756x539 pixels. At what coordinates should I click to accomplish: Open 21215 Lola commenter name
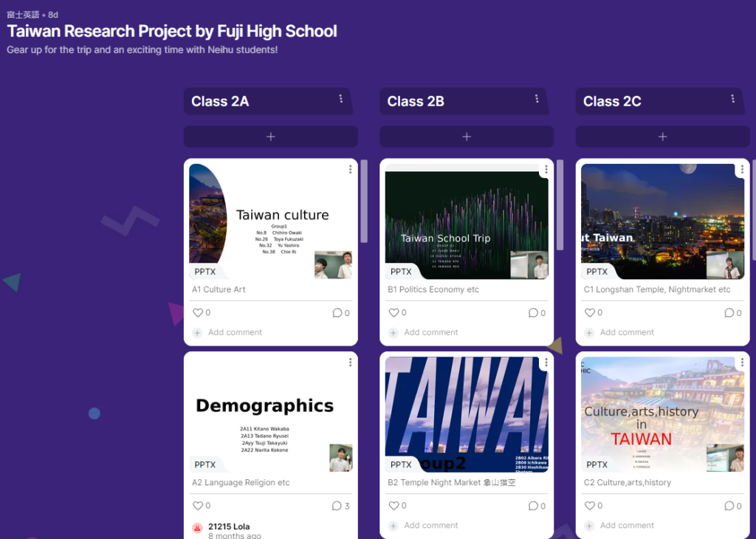pos(229,526)
